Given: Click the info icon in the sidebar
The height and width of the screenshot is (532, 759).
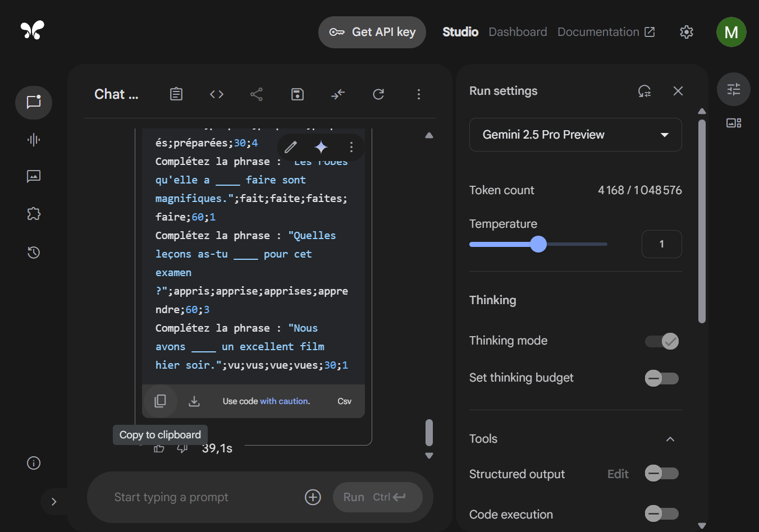Looking at the screenshot, I should [x=34, y=463].
